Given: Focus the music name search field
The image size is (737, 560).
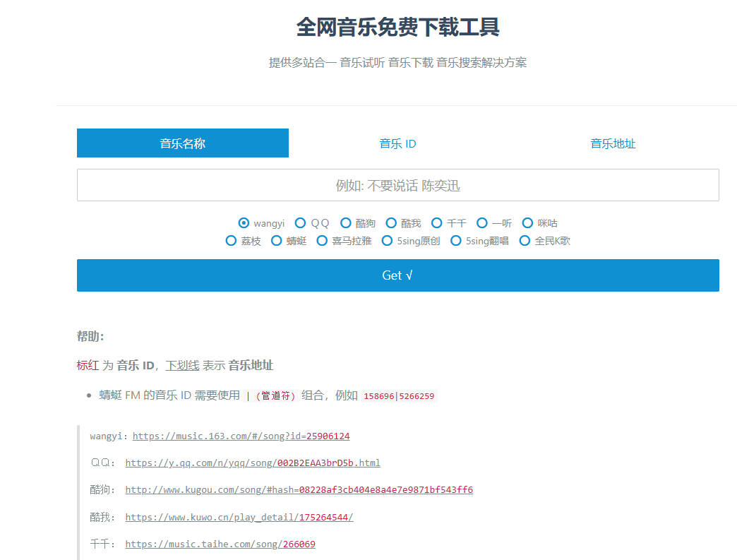Looking at the screenshot, I should 397,185.
